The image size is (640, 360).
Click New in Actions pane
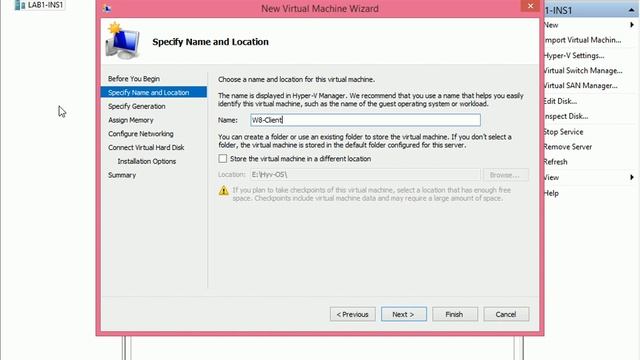[x=551, y=25]
